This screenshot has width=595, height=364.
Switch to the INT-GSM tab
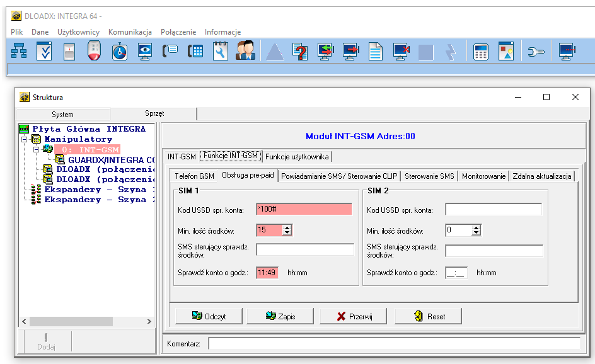coord(182,157)
